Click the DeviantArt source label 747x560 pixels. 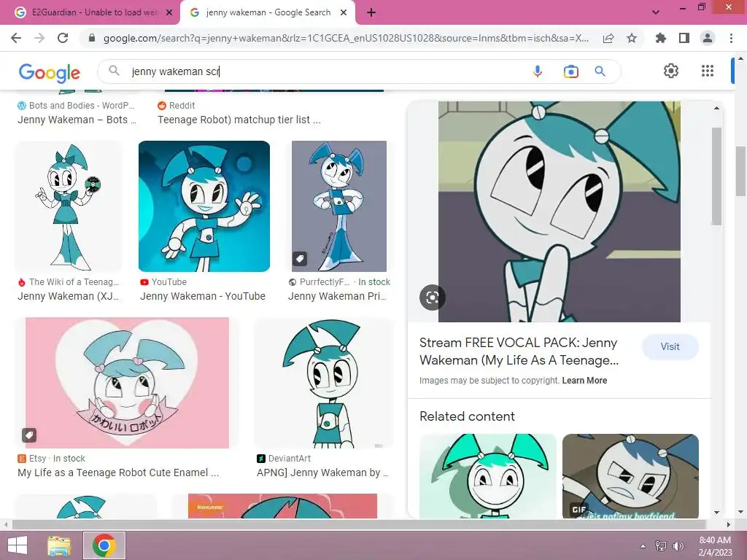[x=284, y=459]
